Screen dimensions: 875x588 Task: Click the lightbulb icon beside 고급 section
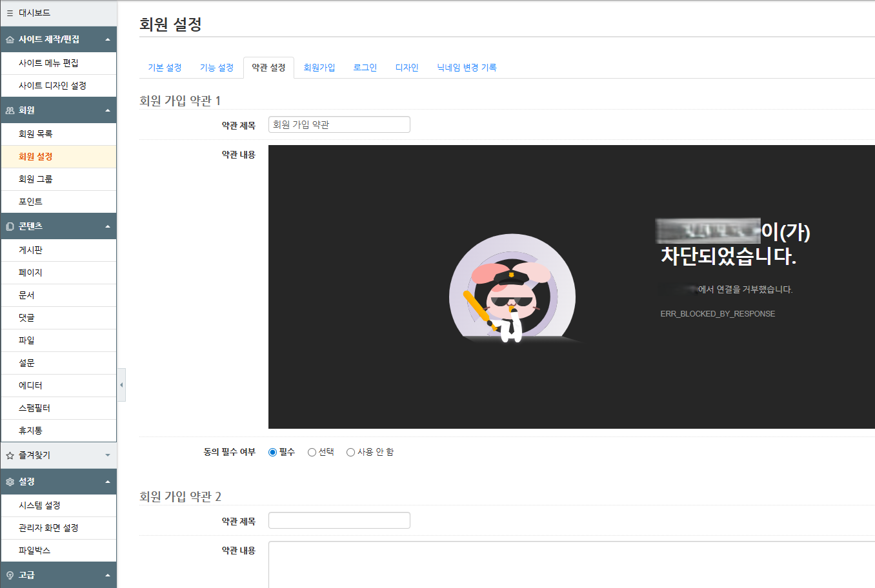[10, 576]
